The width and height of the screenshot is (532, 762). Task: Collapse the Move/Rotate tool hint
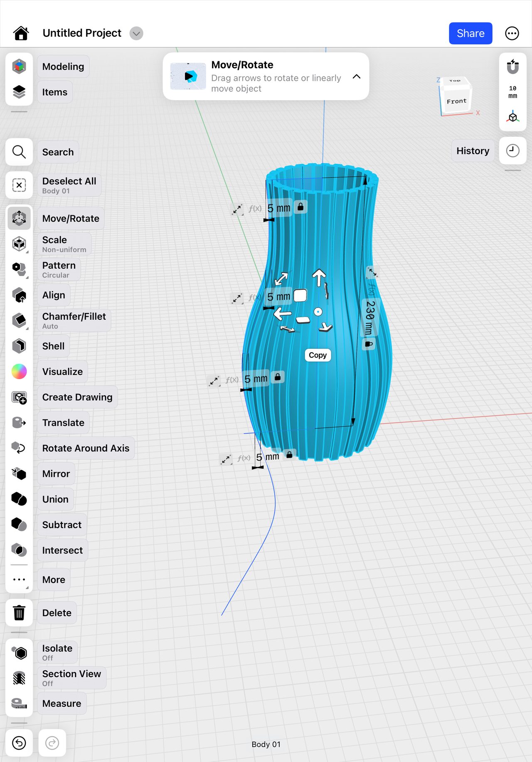357,76
